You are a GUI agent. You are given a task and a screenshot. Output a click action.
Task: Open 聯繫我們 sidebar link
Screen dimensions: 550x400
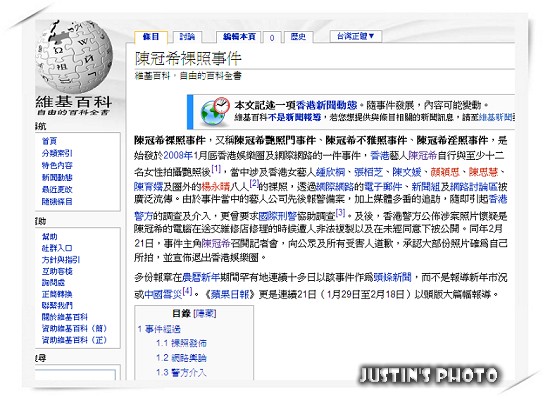tap(57, 305)
